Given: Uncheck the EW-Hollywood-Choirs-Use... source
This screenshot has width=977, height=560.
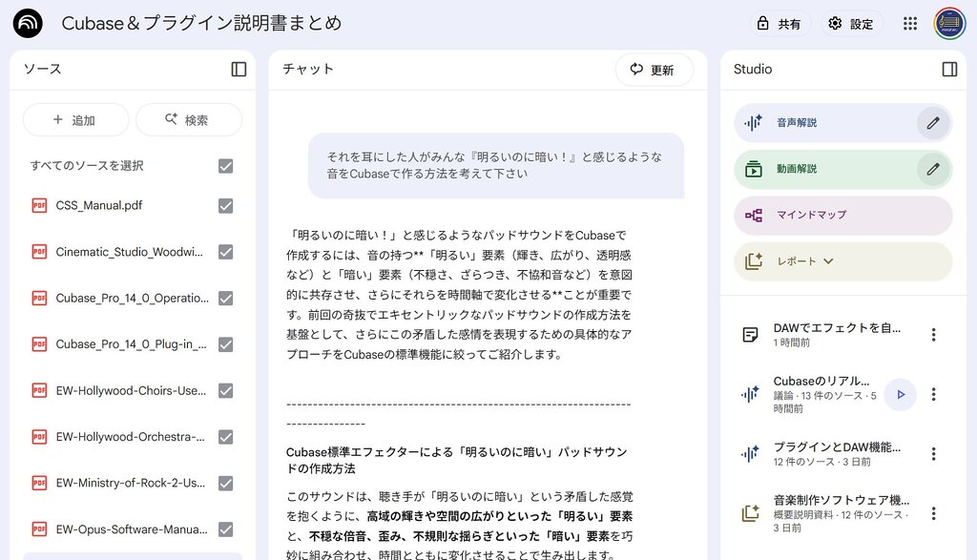Looking at the screenshot, I should [x=225, y=390].
